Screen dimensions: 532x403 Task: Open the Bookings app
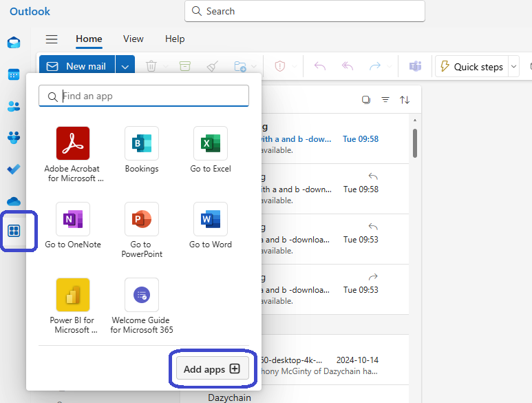[x=142, y=143]
